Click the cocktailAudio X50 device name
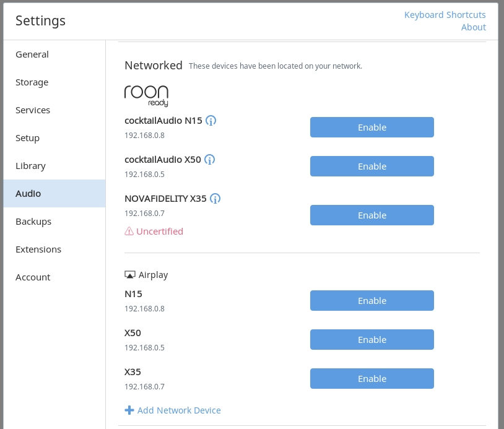 point(163,159)
